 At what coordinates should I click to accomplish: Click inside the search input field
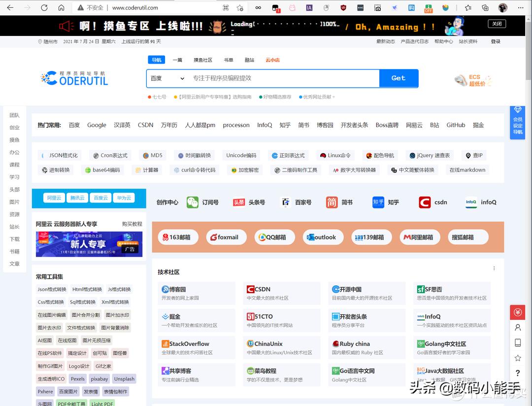tap(276, 78)
